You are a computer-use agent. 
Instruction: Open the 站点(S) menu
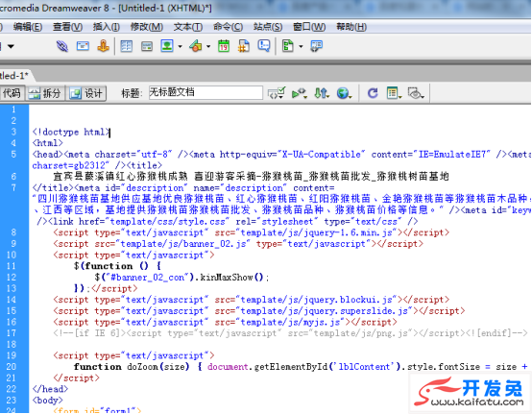click(x=268, y=27)
